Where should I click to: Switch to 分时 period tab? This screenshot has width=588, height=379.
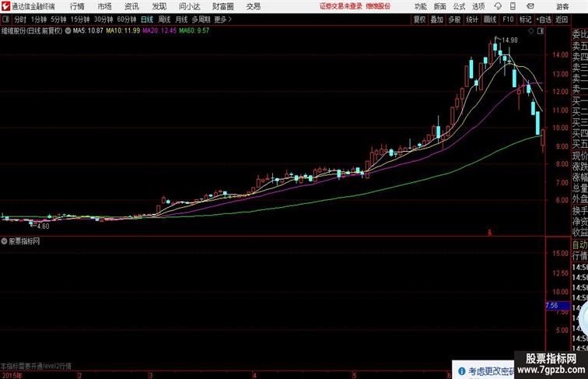click(20, 19)
